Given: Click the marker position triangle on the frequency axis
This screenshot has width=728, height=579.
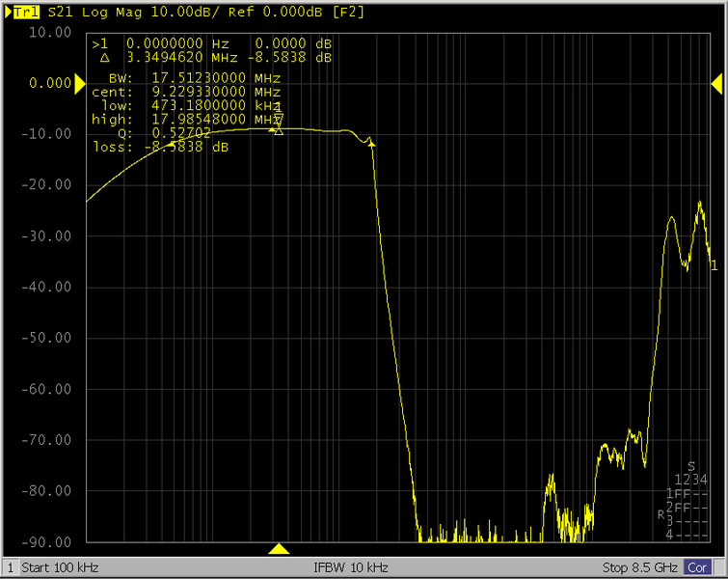Looking at the screenshot, I should point(279,549).
